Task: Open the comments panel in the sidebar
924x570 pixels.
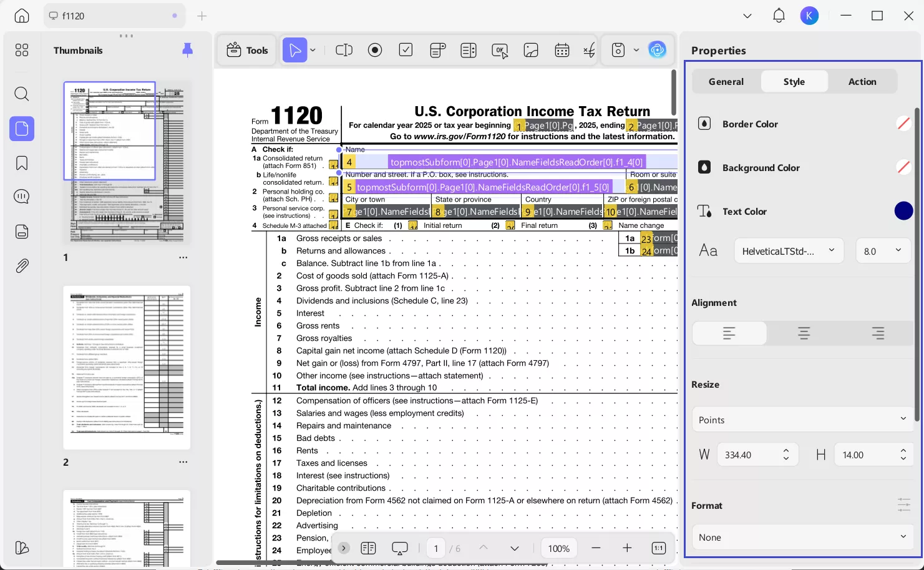Action: (x=21, y=196)
